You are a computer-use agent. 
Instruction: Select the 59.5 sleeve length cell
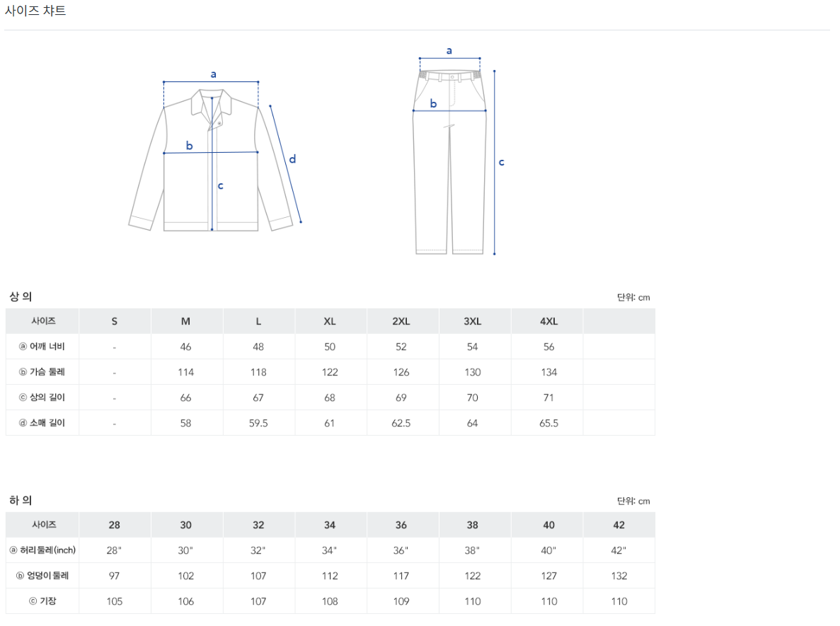[258, 423]
